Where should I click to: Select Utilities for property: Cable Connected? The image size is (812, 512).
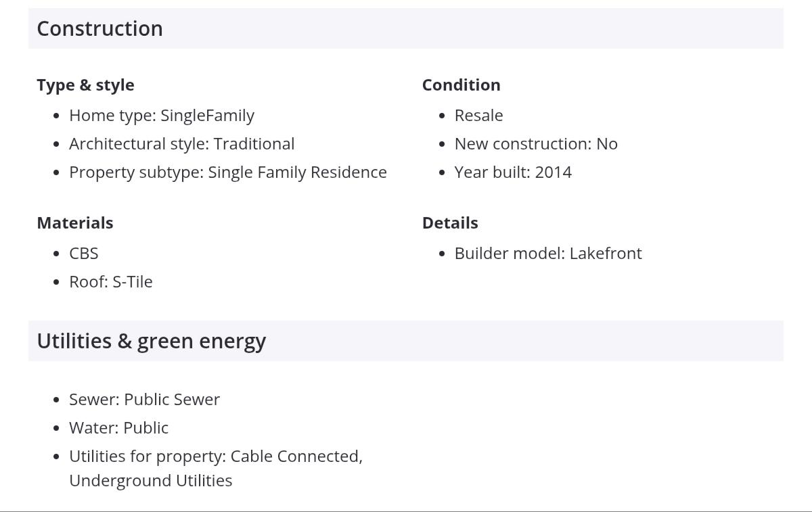pyautogui.click(x=216, y=456)
